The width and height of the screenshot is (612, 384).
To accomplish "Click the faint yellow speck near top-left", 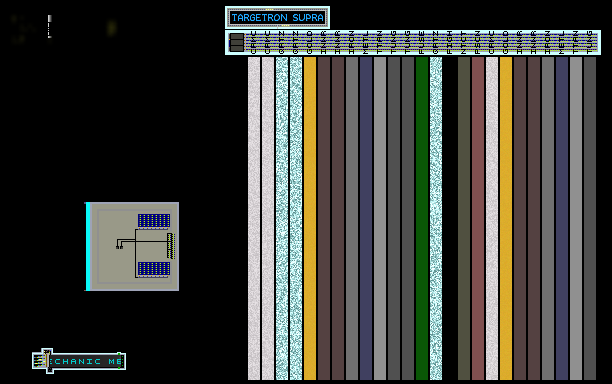I will [x=112, y=28].
